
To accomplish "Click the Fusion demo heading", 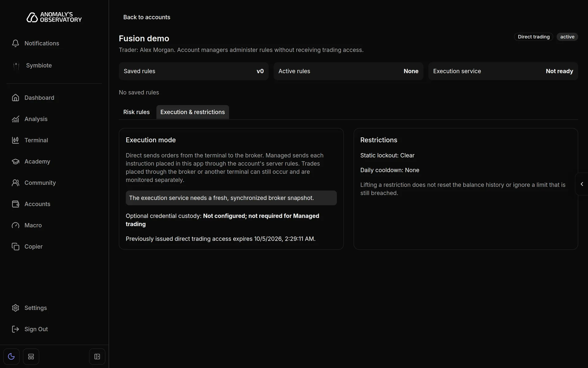I will tap(144, 38).
